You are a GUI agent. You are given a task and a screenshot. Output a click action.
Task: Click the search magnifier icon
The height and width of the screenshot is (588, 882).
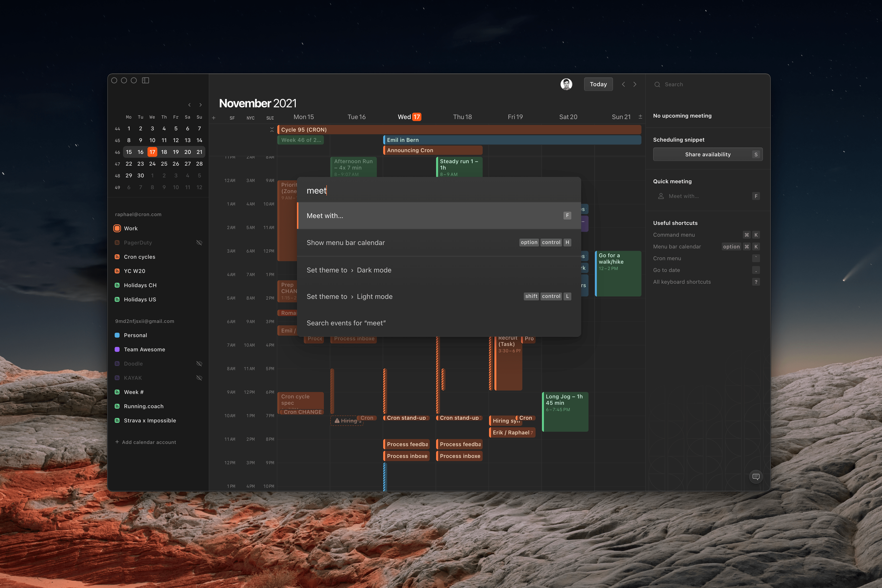pos(657,84)
